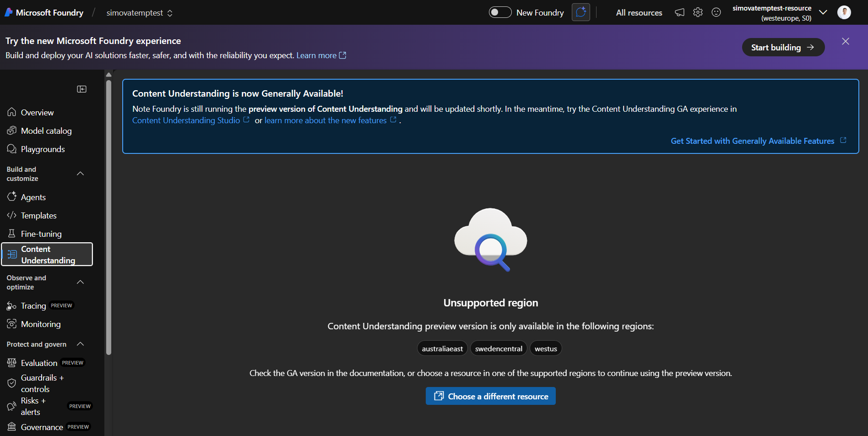Click the Risks + alerts icon

(x=12, y=406)
